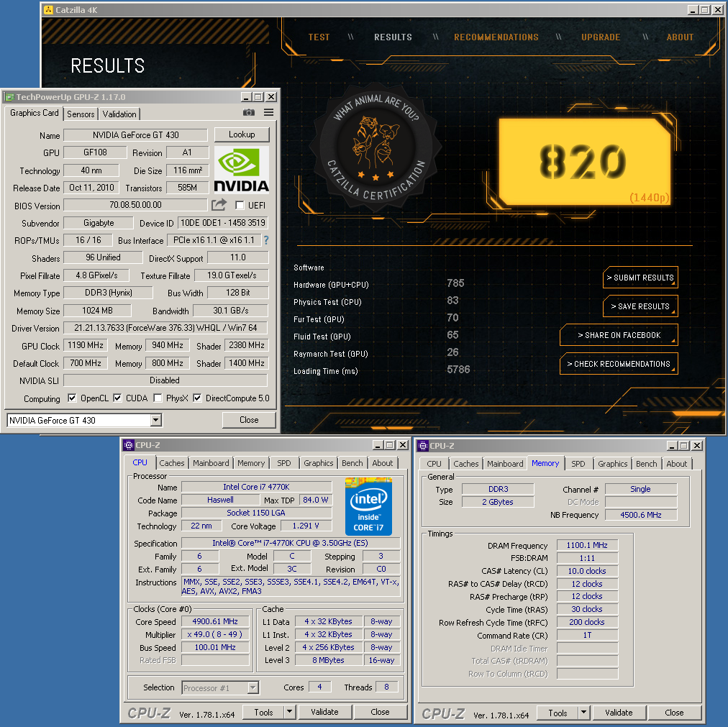728x727 pixels.
Task: Click the Intel Core i7 logo badge
Action: [x=368, y=506]
